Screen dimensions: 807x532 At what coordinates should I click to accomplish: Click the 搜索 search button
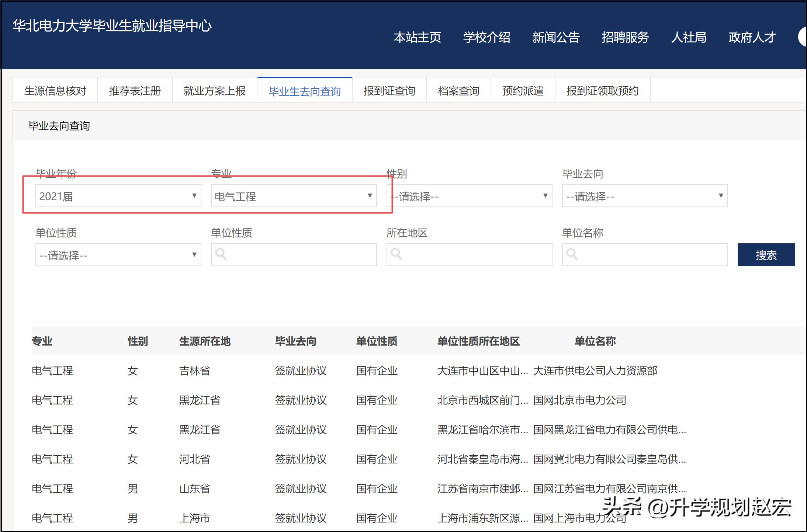(766, 254)
